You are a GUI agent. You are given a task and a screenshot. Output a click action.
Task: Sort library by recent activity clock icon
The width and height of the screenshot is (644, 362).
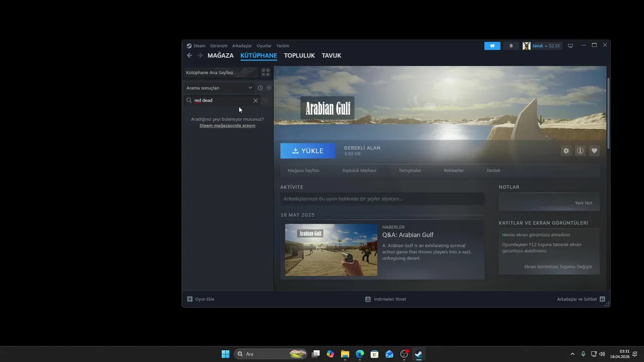[x=260, y=88]
